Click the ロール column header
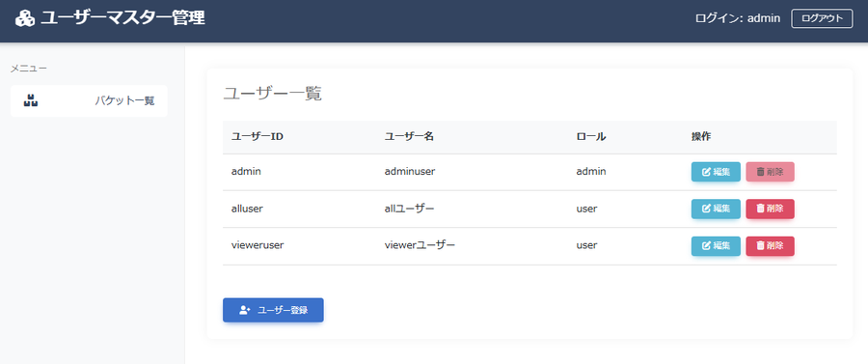Image resolution: width=868 pixels, height=364 pixels. 590,137
